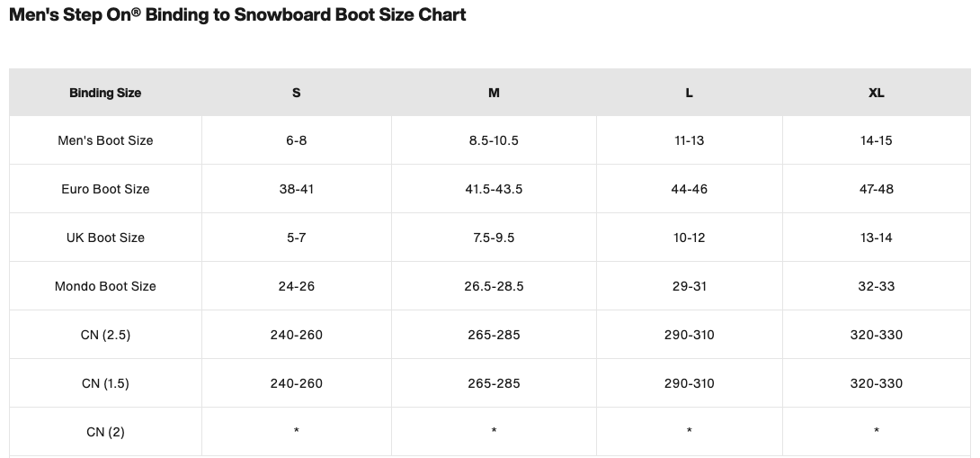
Task: Click the 10-12 UK size cell
Action: tap(690, 238)
